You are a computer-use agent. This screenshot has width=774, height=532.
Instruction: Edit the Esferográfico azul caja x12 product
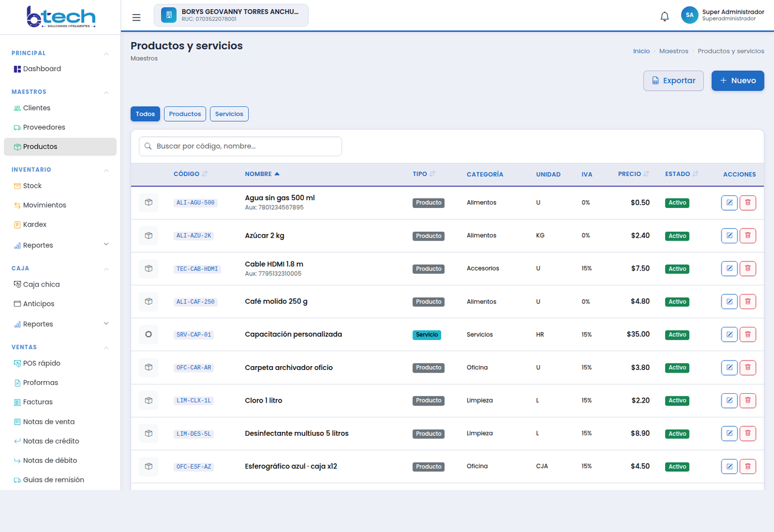tap(729, 466)
